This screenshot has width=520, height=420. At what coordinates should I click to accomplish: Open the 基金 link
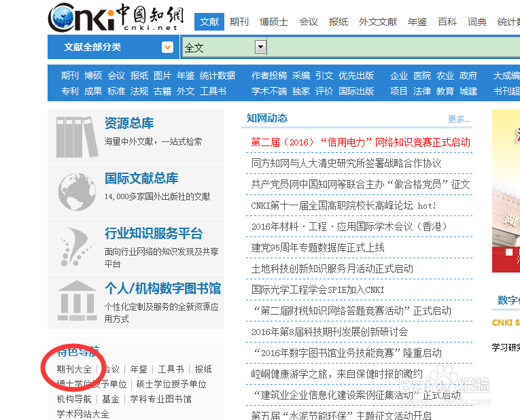[111, 399]
